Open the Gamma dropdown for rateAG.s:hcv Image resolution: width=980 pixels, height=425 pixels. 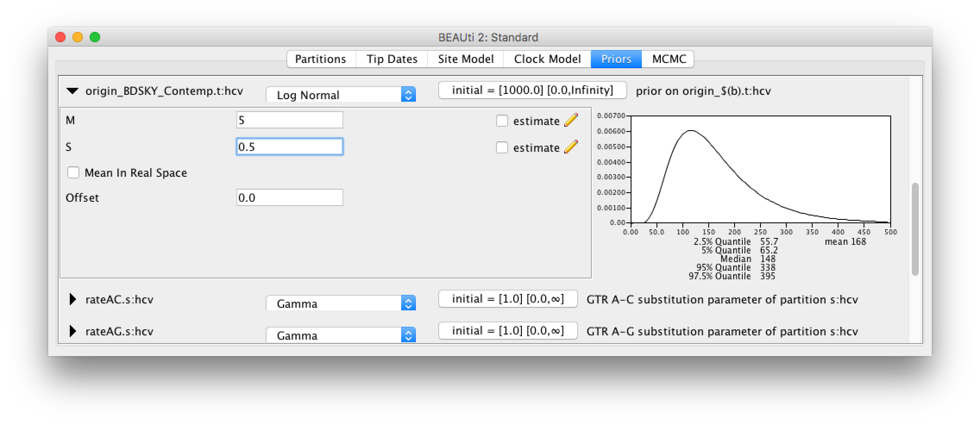click(x=341, y=335)
